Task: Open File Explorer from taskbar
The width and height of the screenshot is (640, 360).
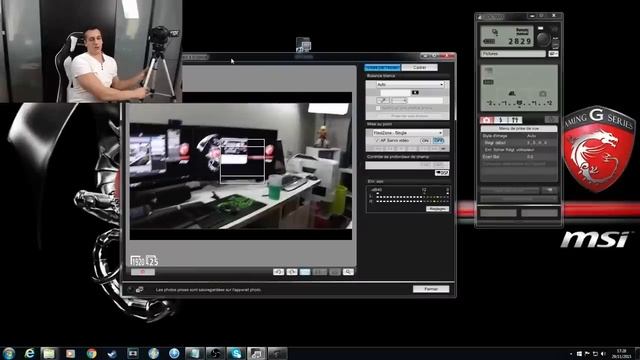Action: (49, 353)
